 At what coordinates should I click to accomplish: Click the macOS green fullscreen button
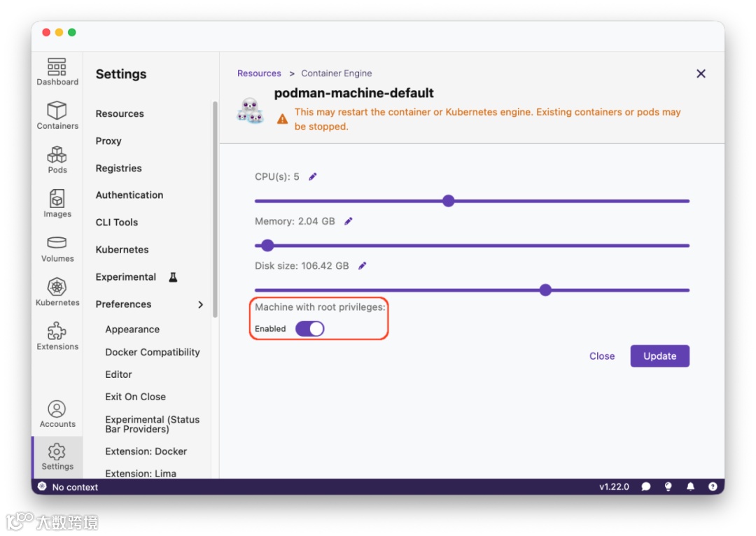pyautogui.click(x=72, y=32)
